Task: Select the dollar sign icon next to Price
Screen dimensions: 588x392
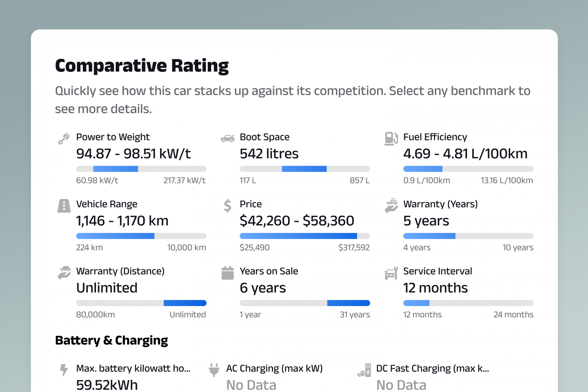Action: click(227, 206)
